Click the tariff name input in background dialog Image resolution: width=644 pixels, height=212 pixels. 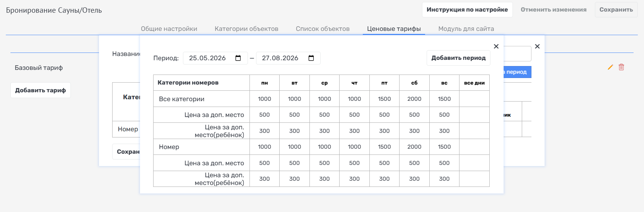pyautogui.click(x=518, y=54)
